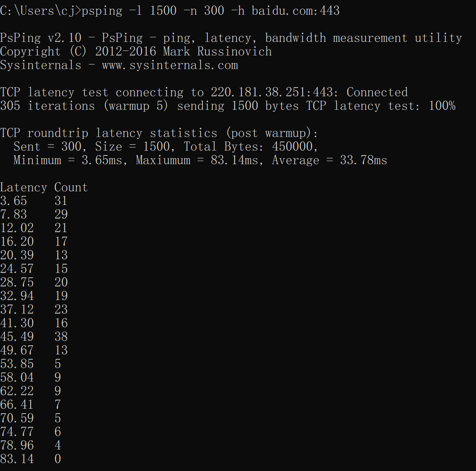Click the Mark Russinovich copyright line
The image size is (476, 471).
coord(136,51)
